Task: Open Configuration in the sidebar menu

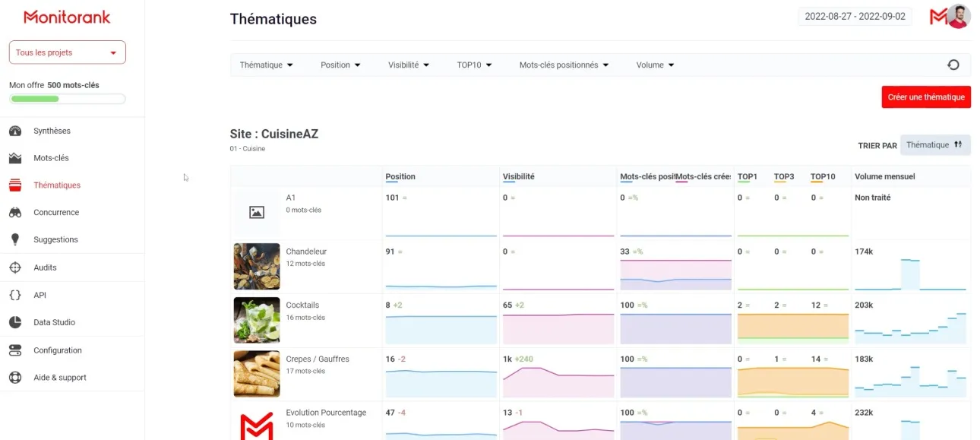Action: tap(58, 350)
